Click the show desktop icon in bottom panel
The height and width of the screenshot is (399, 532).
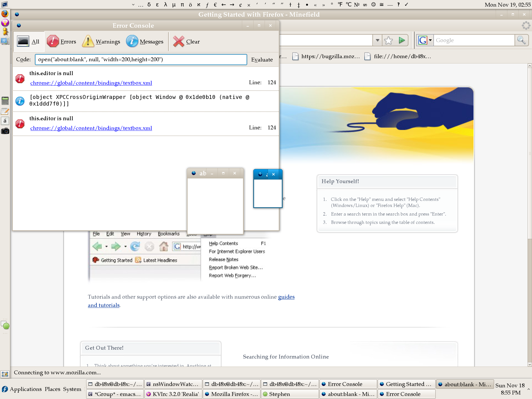click(x=5, y=374)
